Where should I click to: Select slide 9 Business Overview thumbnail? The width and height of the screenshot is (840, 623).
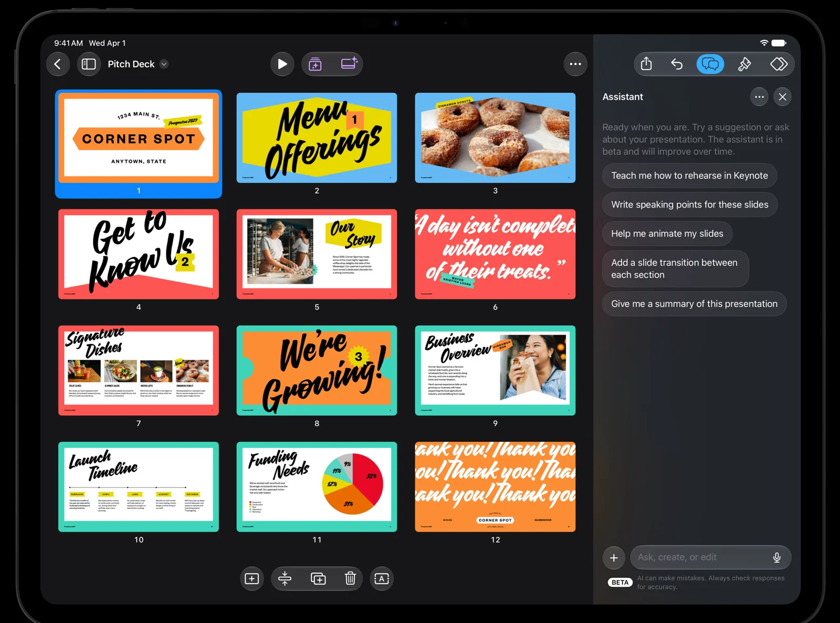(495, 370)
